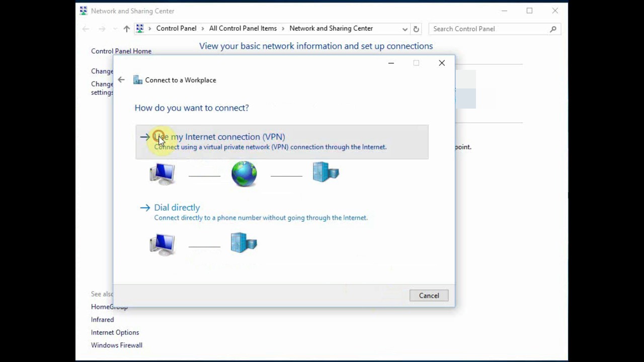The width and height of the screenshot is (644, 362).
Task: Click the Connect to a Workplace title icon
Action: pos(137,80)
